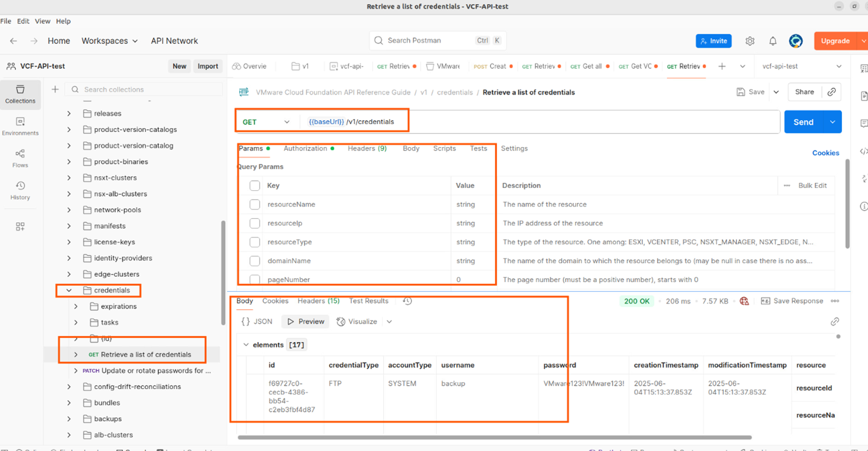Click the copy response link icon
The image size is (868, 451).
[835, 321]
